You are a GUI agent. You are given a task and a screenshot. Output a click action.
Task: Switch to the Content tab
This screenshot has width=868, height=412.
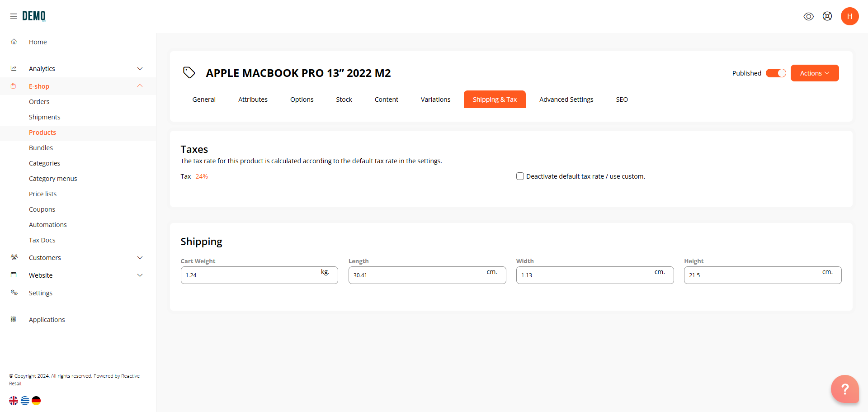(x=387, y=99)
